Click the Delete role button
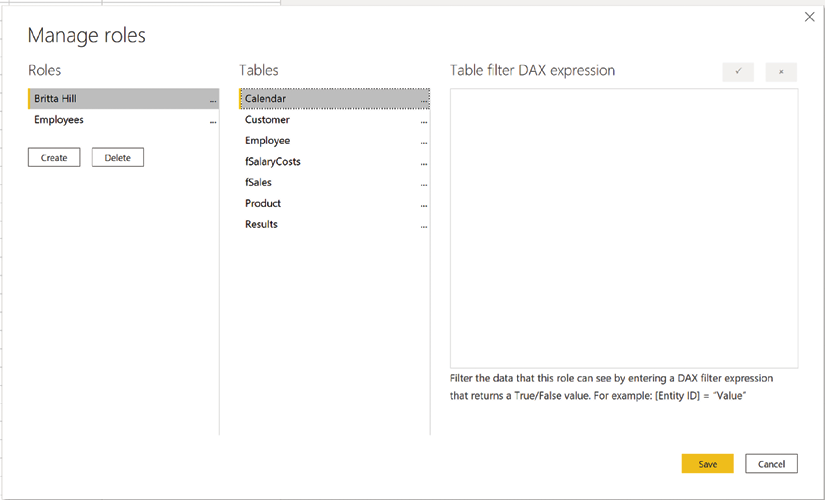The width and height of the screenshot is (825, 500). coord(118,157)
